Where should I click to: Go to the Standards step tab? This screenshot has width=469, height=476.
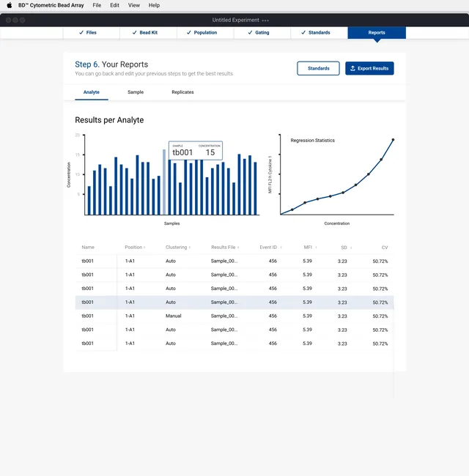pyautogui.click(x=319, y=32)
